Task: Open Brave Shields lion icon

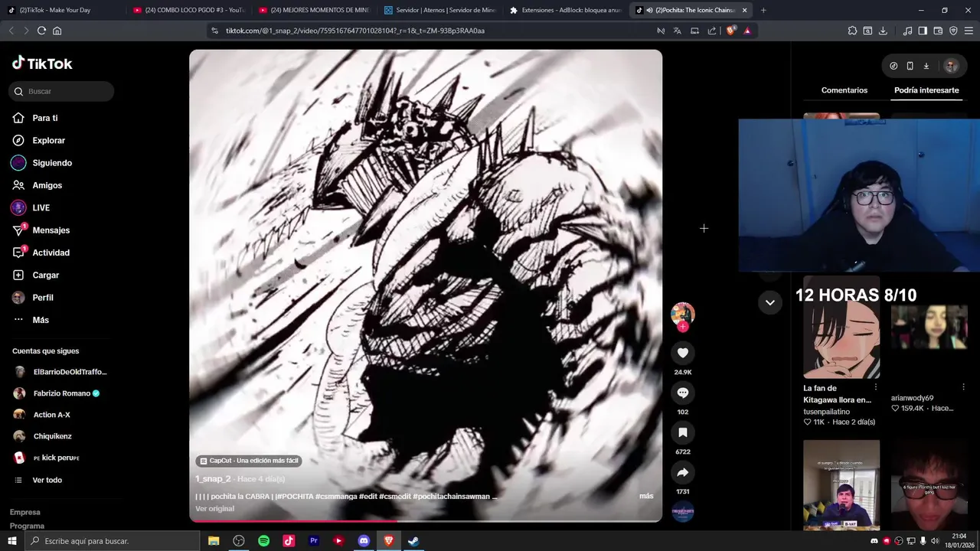Action: (x=730, y=31)
